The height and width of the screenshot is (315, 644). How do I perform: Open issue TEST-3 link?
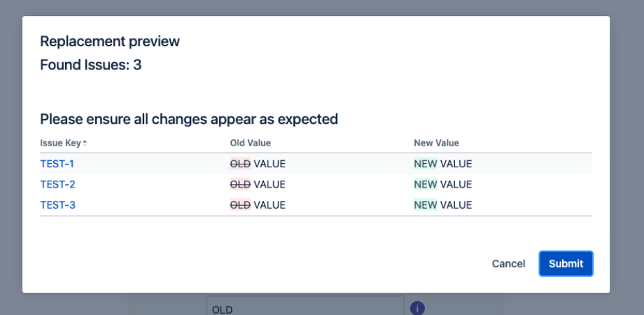pyautogui.click(x=57, y=205)
